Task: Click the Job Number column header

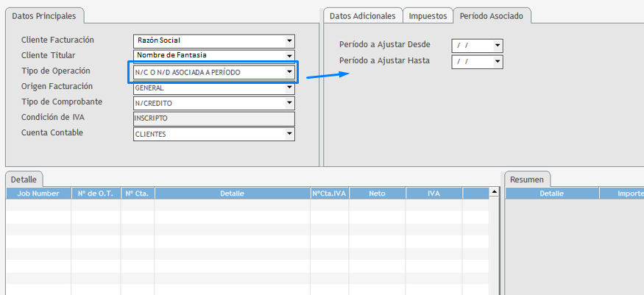Action: pos(39,193)
